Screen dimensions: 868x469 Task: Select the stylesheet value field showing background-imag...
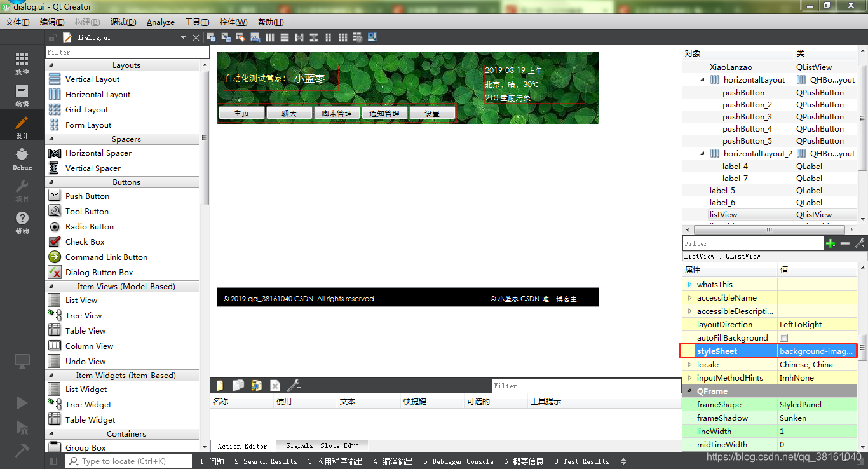point(817,350)
